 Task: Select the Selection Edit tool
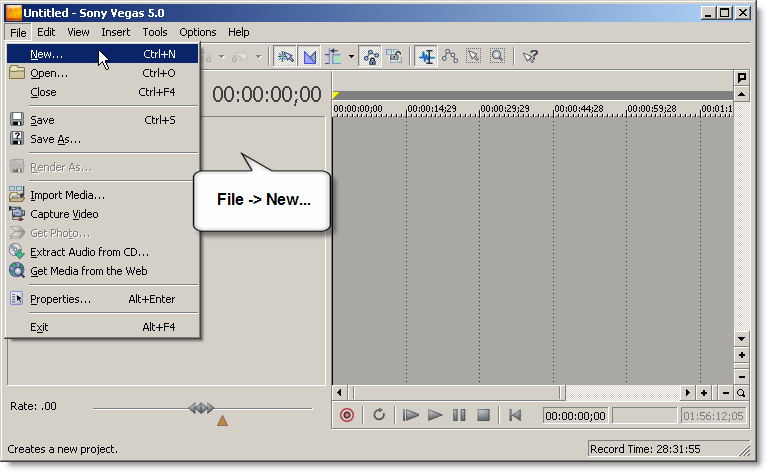pos(474,57)
